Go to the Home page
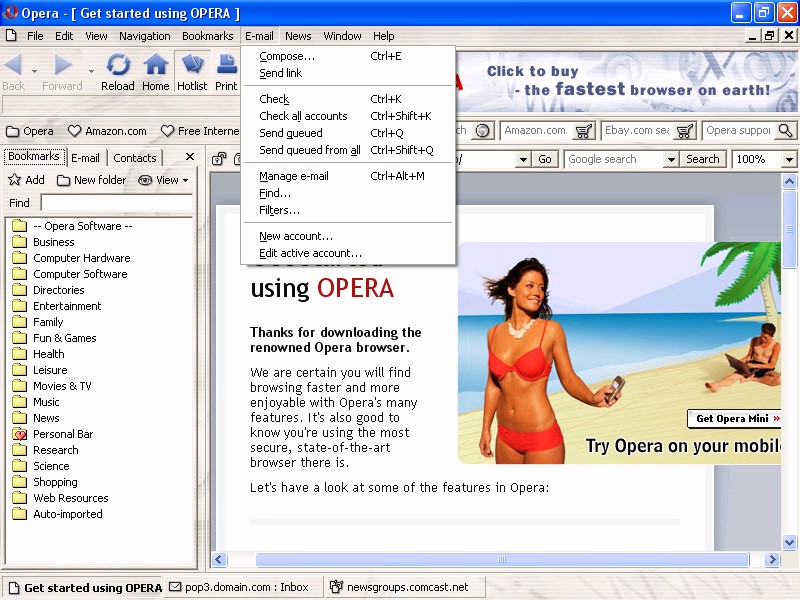This screenshot has width=800, height=600. point(156,72)
